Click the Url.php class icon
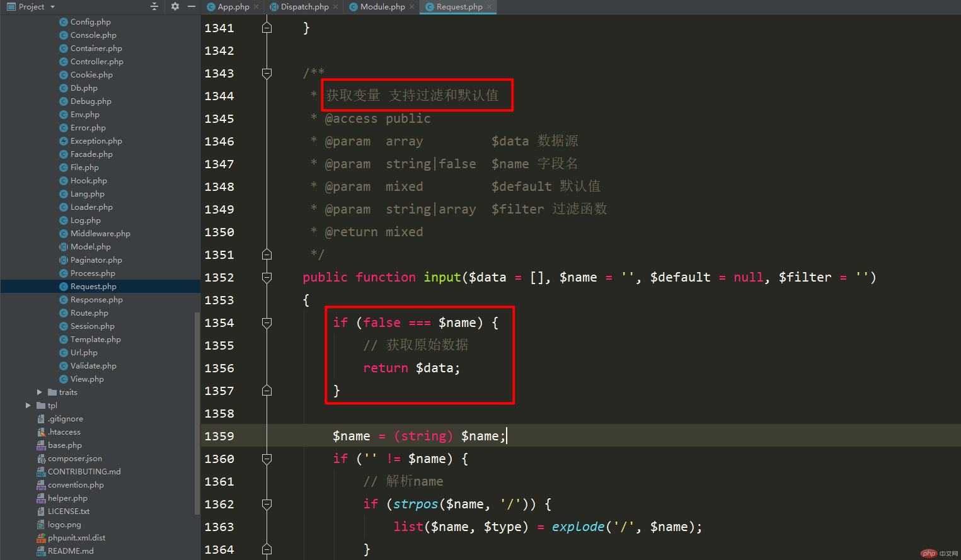Viewport: 961px width, 560px height. click(64, 353)
